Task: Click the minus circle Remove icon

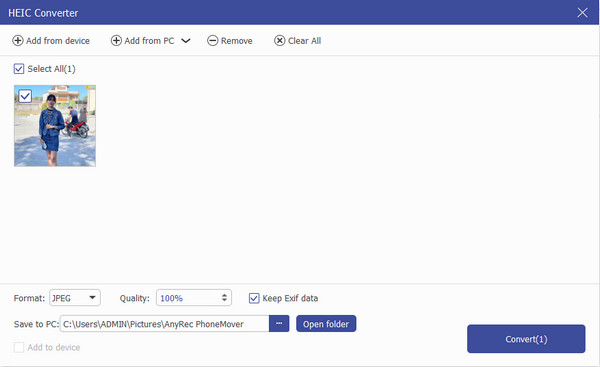Action: (212, 41)
